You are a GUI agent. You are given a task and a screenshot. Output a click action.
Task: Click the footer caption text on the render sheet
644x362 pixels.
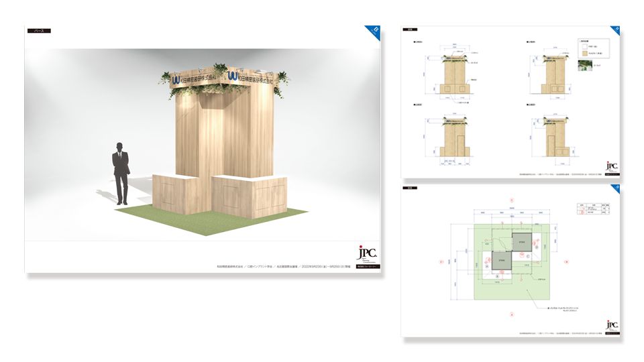click(283, 267)
